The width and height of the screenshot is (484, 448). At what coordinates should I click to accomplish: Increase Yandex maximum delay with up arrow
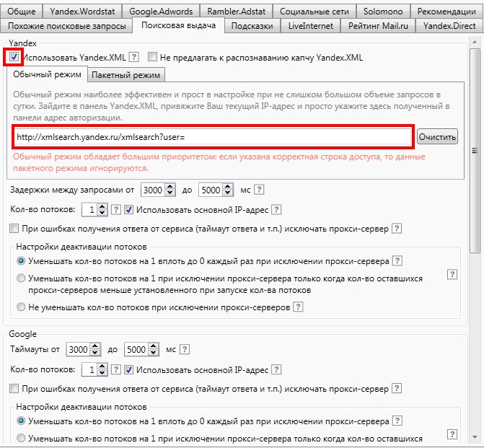point(228,187)
